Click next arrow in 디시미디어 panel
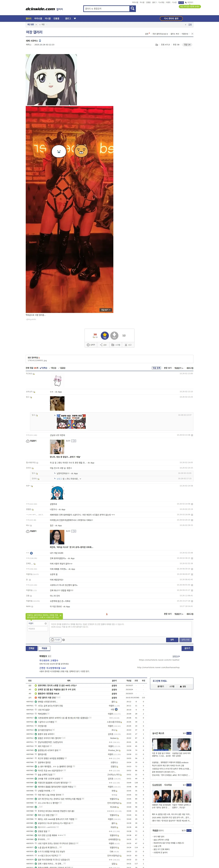The height and width of the screenshot is (868, 219). tap(190, 785)
